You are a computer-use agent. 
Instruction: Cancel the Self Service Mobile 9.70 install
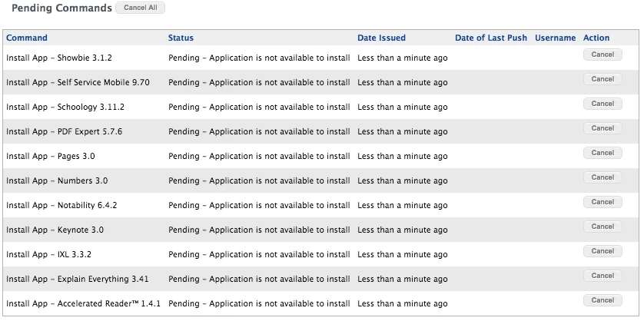click(603, 79)
